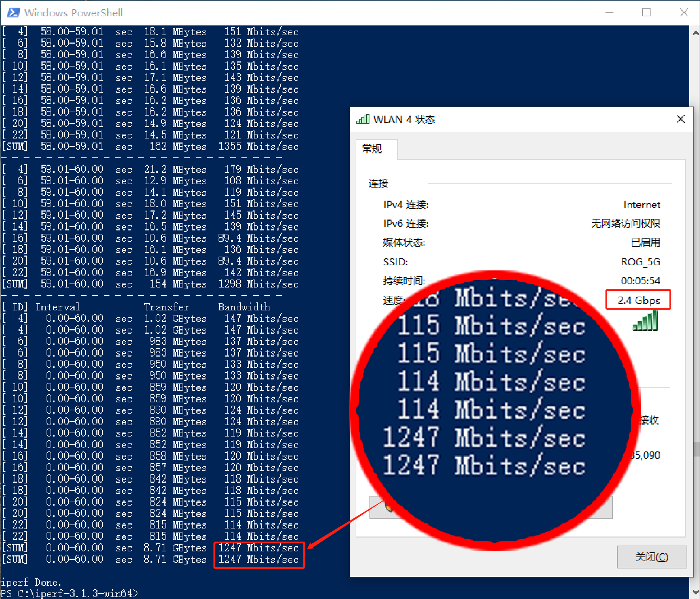Click the 108 Mbits/sec bandwidth value

261,181
